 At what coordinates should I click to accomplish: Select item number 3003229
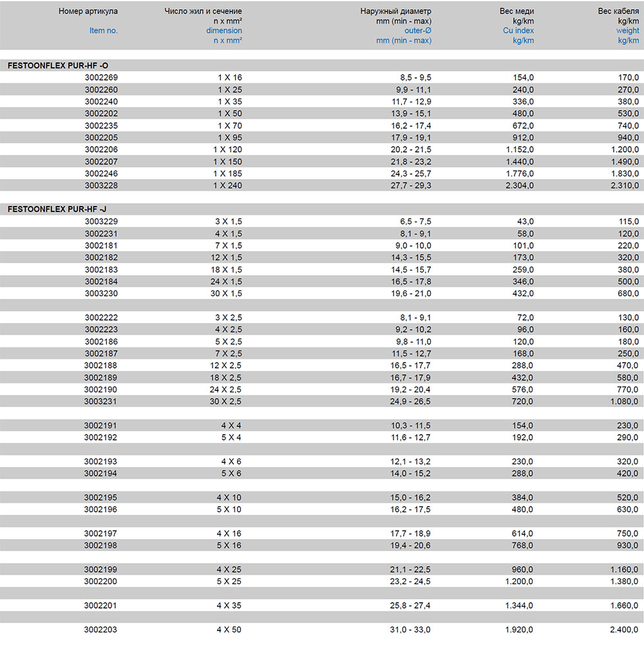point(101,222)
